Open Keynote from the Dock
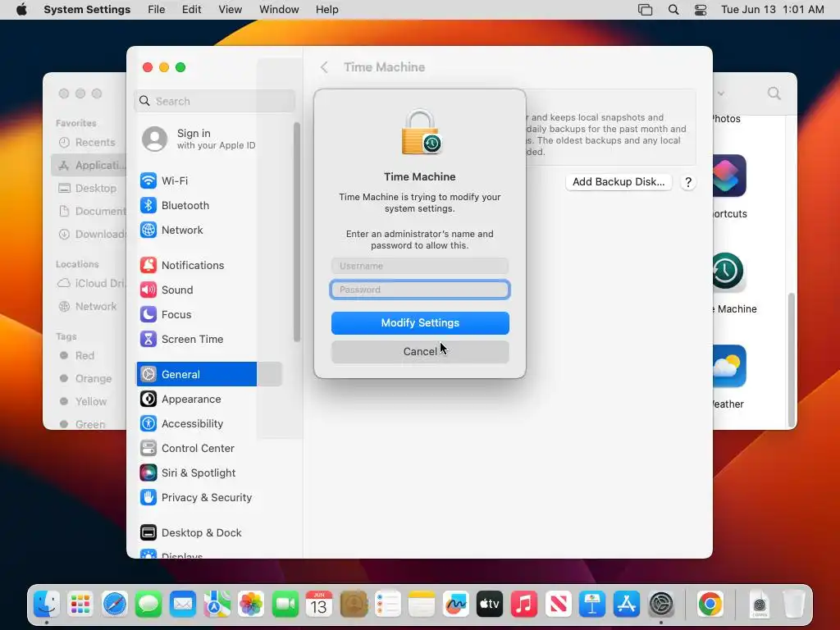The image size is (840, 630). 592,605
